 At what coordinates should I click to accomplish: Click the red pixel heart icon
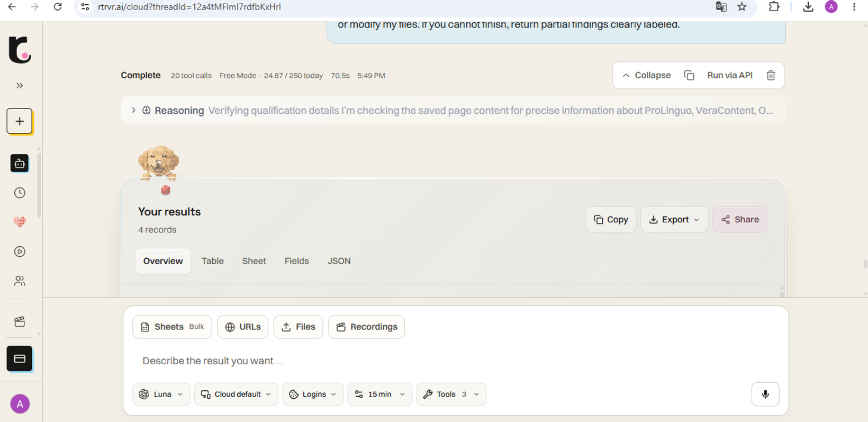pos(20,222)
